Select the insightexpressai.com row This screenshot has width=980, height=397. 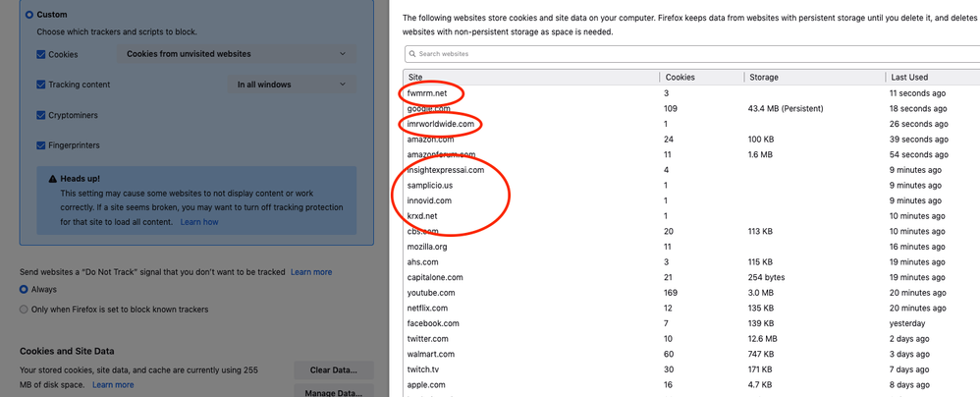coord(692,170)
